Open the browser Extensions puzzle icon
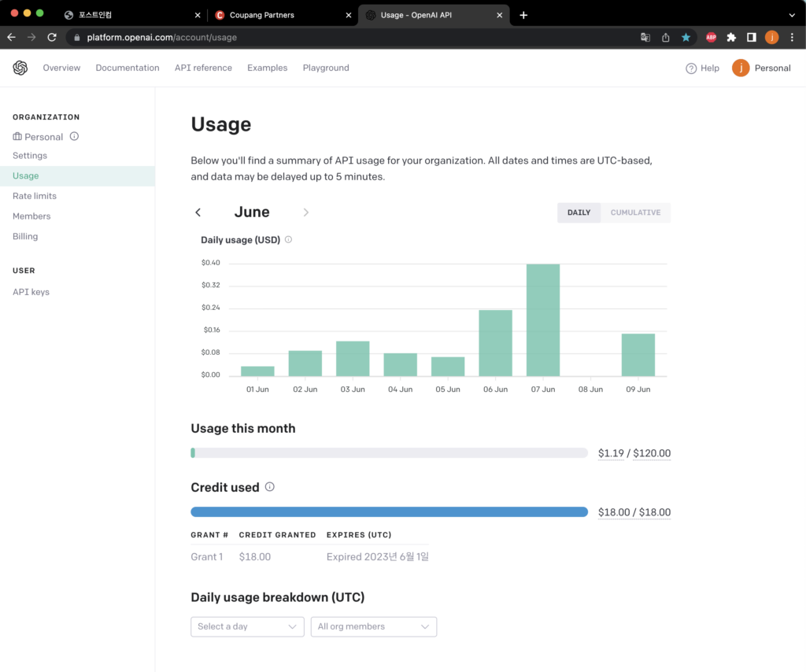This screenshot has width=806, height=672. tap(731, 37)
